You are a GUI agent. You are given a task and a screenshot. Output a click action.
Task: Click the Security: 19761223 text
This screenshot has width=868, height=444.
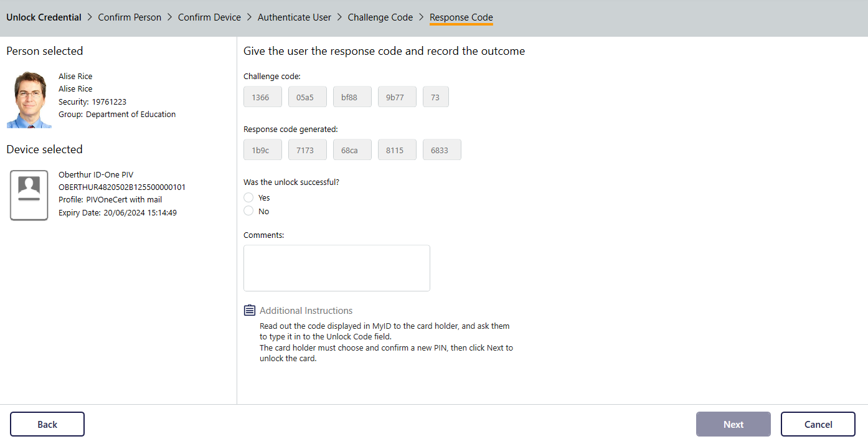pyautogui.click(x=92, y=102)
